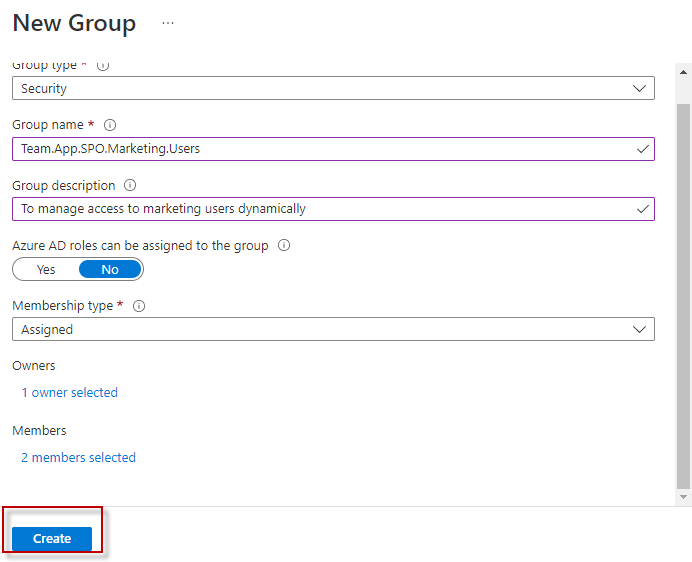Click the Azure AD roles info icon
692x562 pixels.
pyautogui.click(x=284, y=245)
